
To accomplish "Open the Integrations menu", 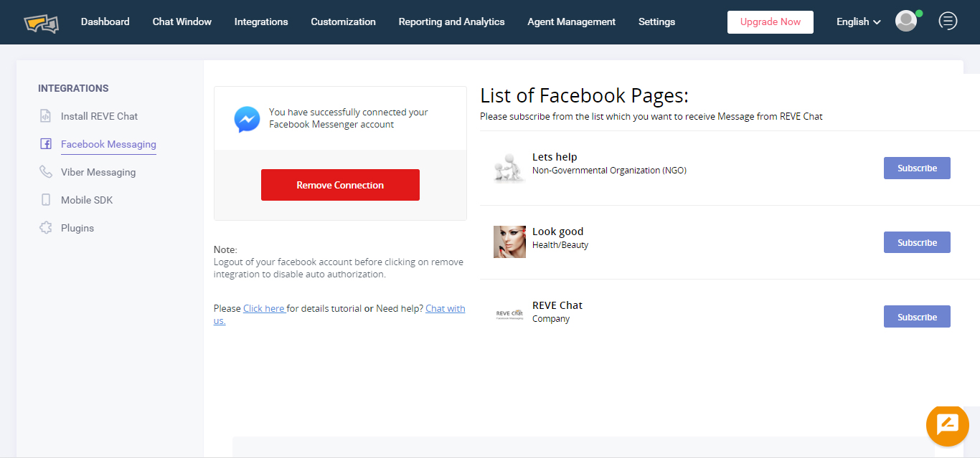I will 261,22.
